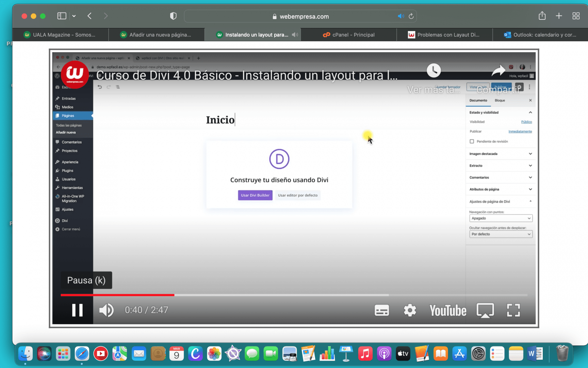
Task: Open the video on YouTube logo
Action: (x=448, y=310)
